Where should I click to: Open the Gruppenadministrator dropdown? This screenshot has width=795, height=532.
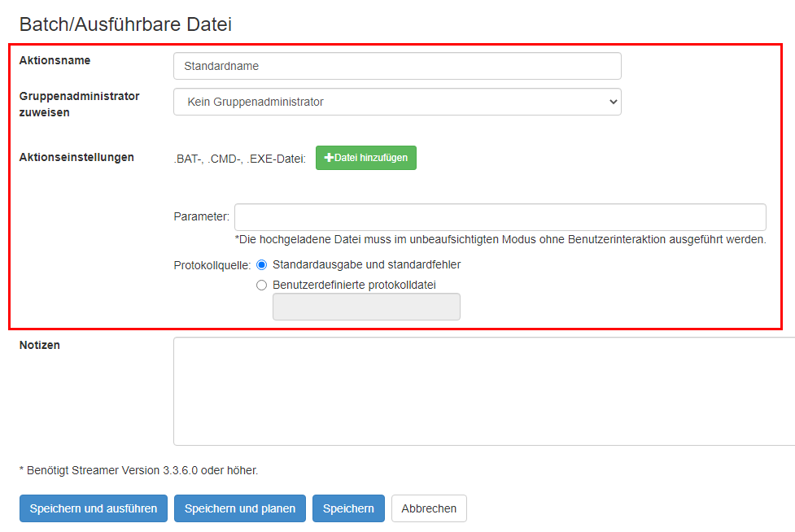tap(397, 102)
